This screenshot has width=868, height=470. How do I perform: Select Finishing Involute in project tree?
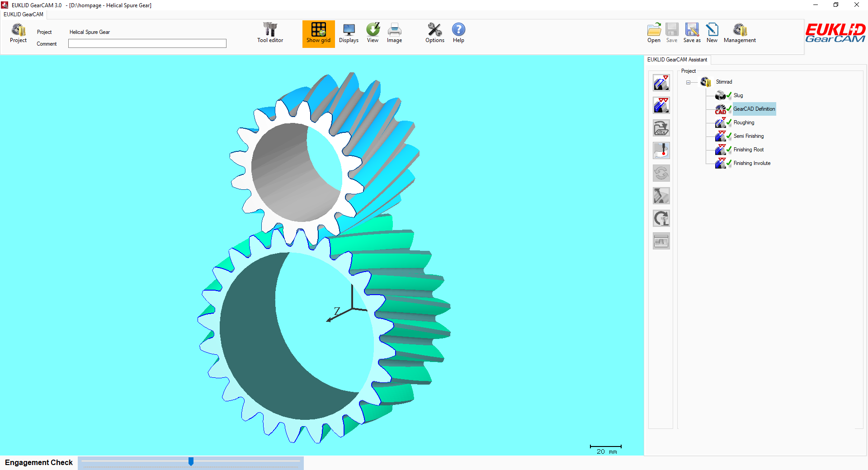point(752,163)
